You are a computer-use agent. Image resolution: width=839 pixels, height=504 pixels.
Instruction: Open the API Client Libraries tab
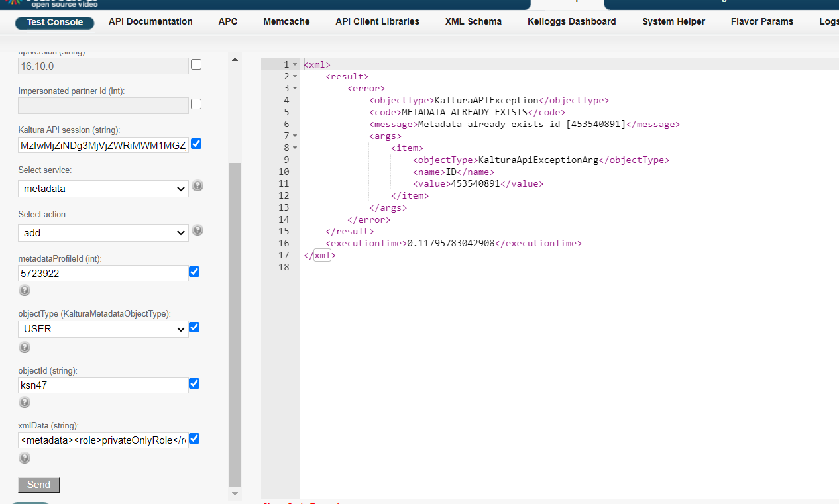tap(378, 21)
